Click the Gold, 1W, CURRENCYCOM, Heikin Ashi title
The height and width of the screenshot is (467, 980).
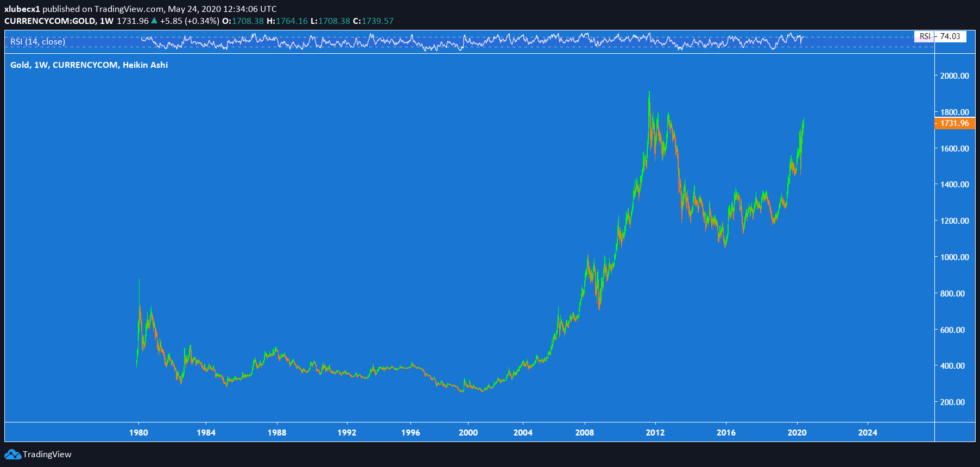89,65
